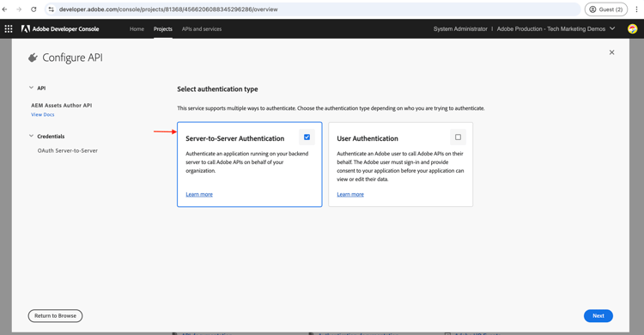Screen dimensions: 644x335
Task: Click Return to Browse button
Action: click(55, 316)
